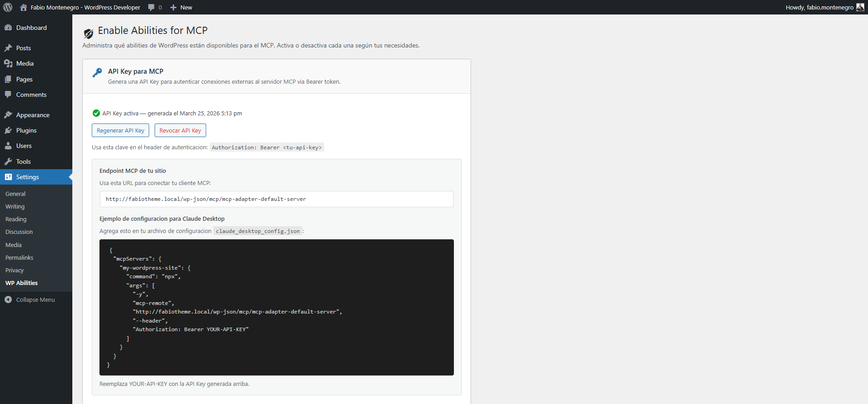
Task: Open the Writing settings submenu
Action: coord(15,206)
